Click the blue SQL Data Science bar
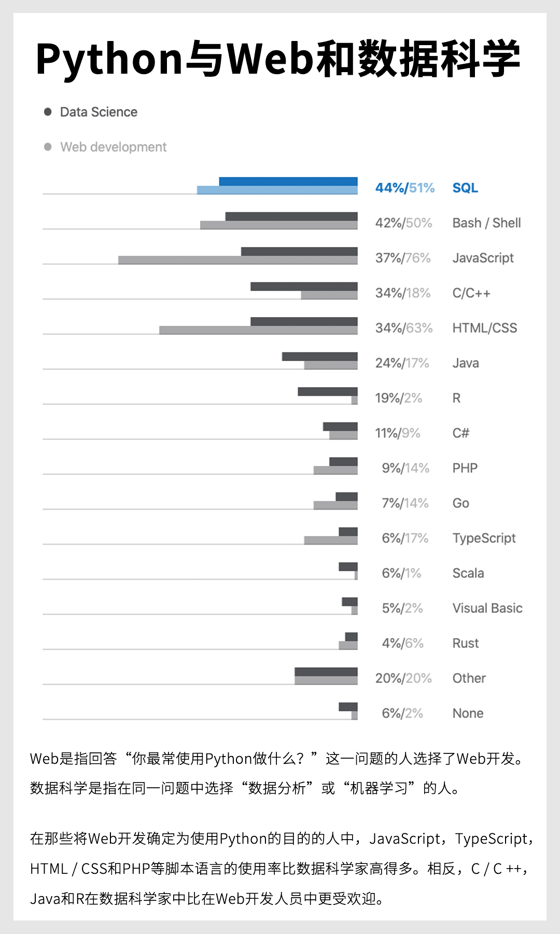The width and height of the screenshot is (560, 934). (288, 181)
